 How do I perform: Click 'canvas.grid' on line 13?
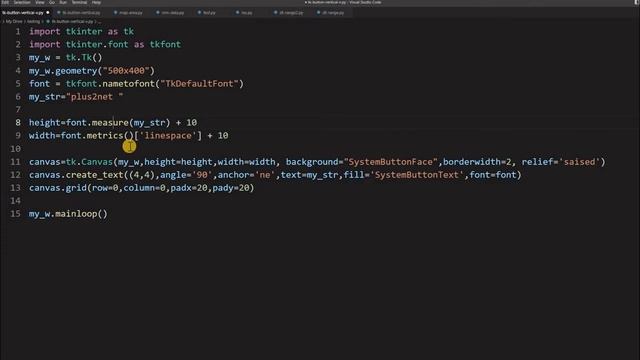tap(58, 188)
